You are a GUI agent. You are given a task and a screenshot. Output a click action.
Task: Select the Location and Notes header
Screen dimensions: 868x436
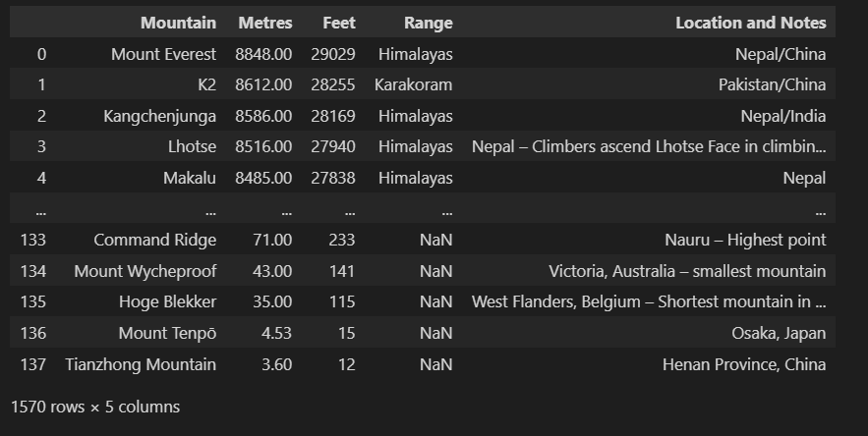[x=750, y=23]
